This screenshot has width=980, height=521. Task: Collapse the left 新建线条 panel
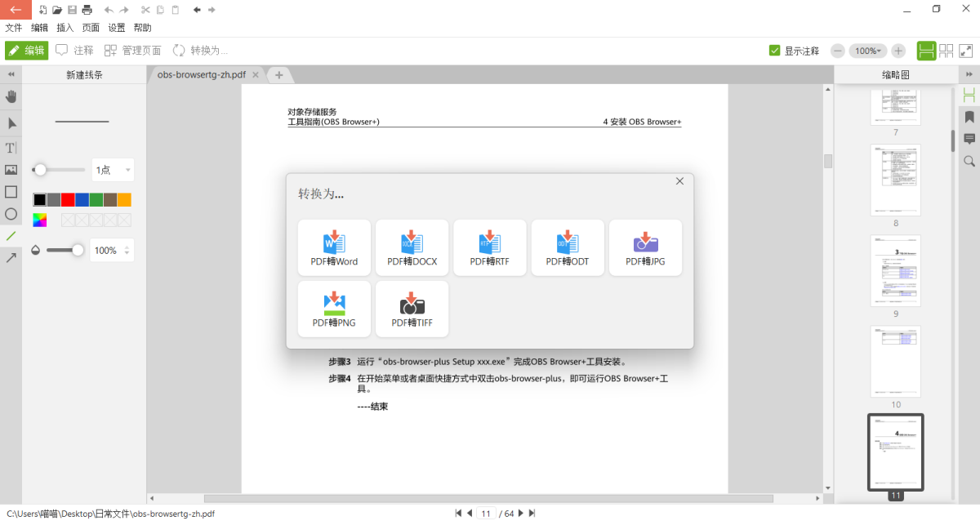tap(11, 73)
